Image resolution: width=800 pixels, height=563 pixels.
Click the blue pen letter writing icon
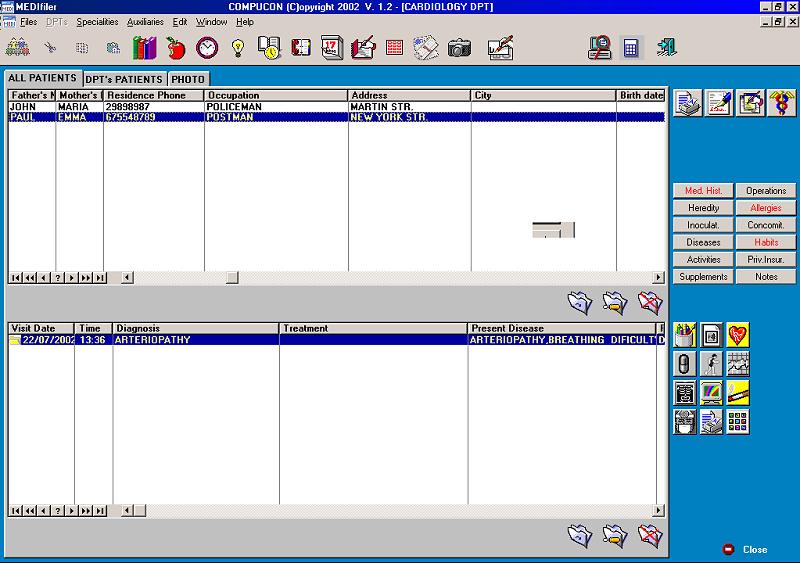tap(718, 103)
